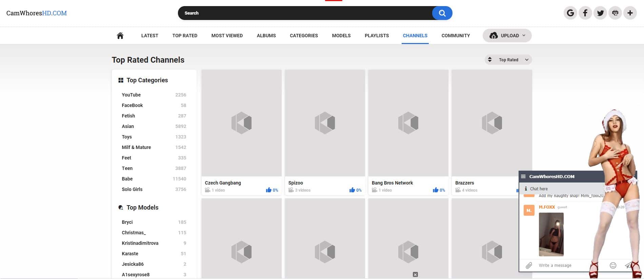Open the chat emoji picker

[x=613, y=265]
